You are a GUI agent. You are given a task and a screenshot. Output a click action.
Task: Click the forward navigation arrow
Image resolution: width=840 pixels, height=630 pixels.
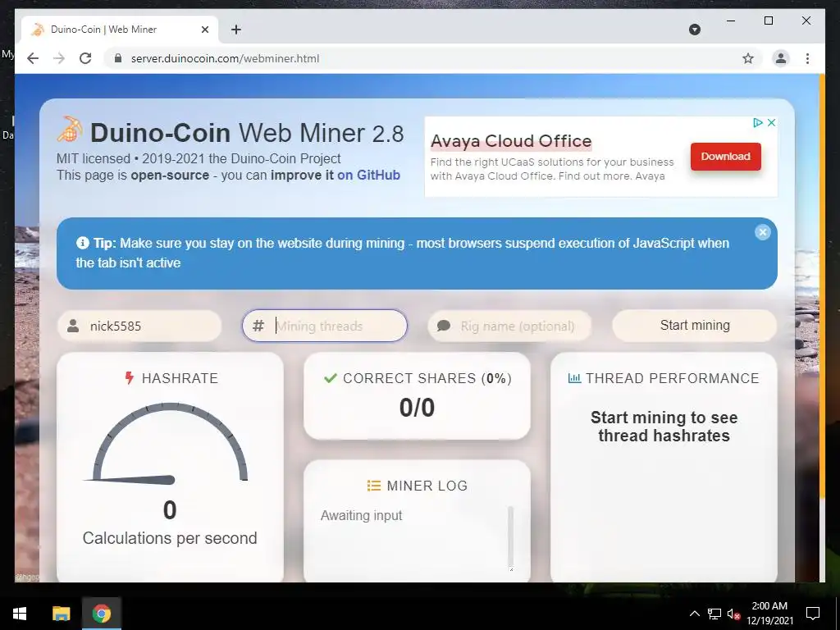pos(59,58)
